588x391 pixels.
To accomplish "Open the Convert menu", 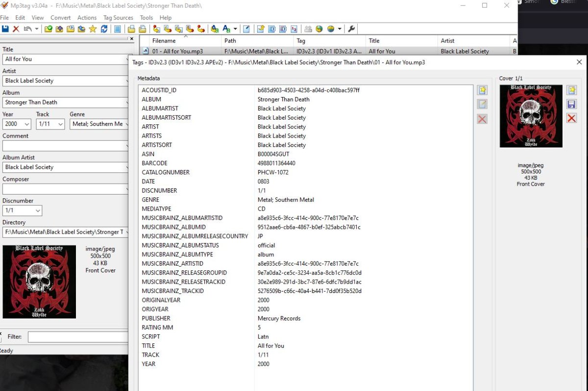I will [x=60, y=18].
